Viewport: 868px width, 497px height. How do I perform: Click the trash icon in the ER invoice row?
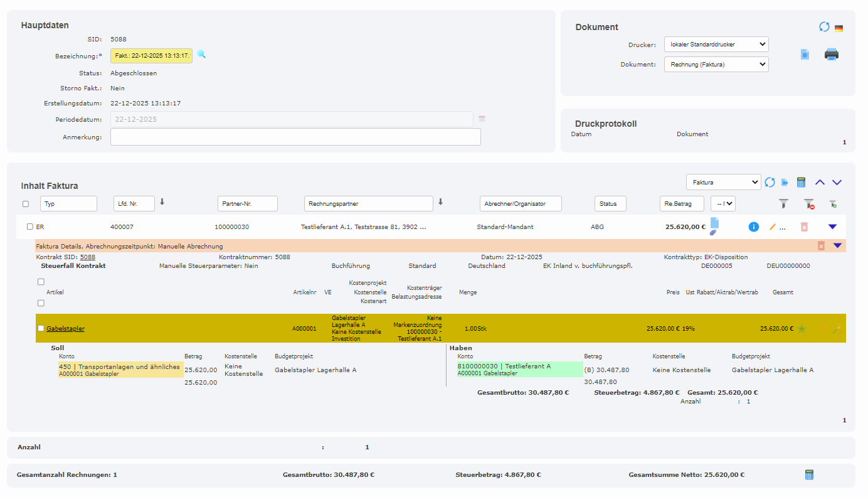[x=804, y=227]
